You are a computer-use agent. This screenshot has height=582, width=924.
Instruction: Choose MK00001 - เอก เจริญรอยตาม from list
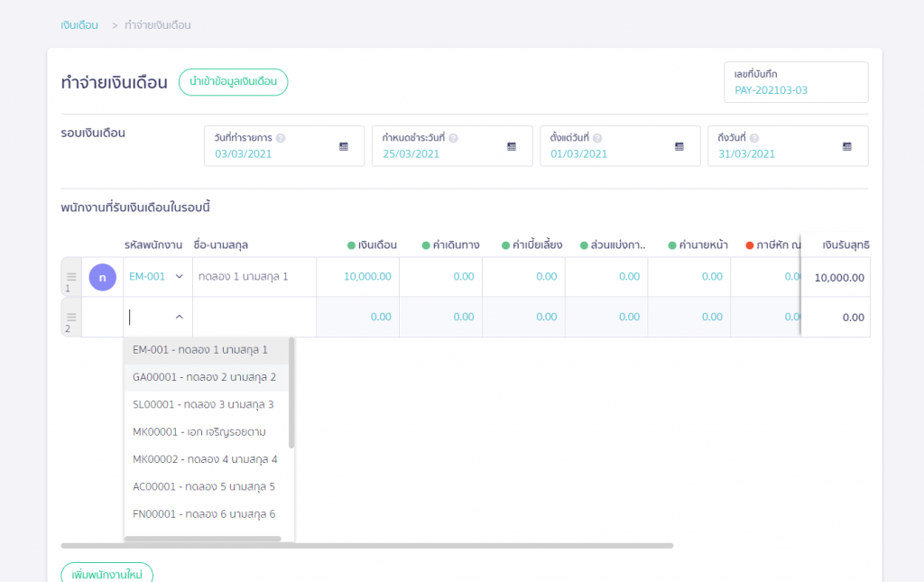(199, 431)
